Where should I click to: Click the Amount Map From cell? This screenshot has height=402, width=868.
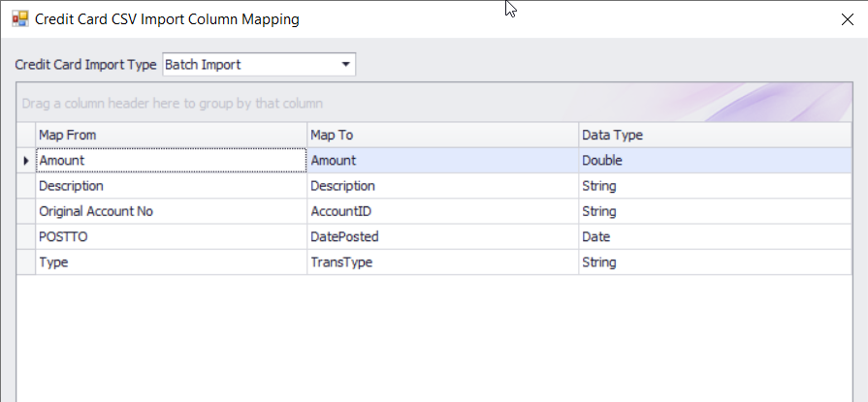point(171,161)
